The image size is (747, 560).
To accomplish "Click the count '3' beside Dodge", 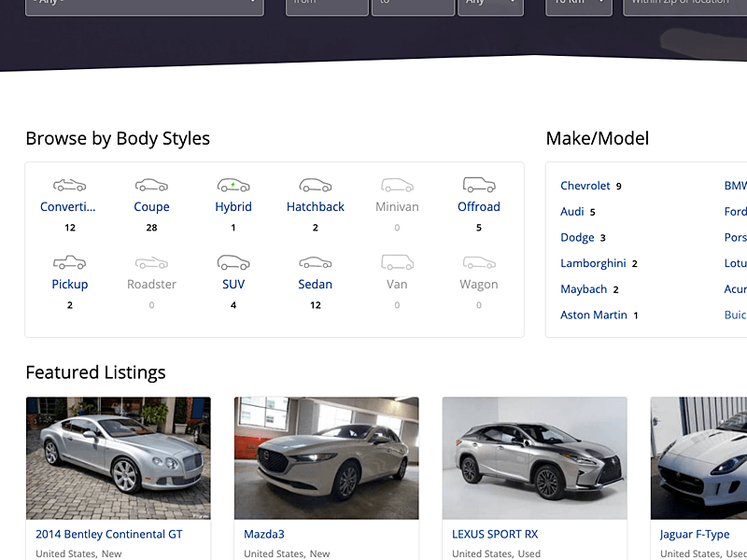I will [x=602, y=238].
